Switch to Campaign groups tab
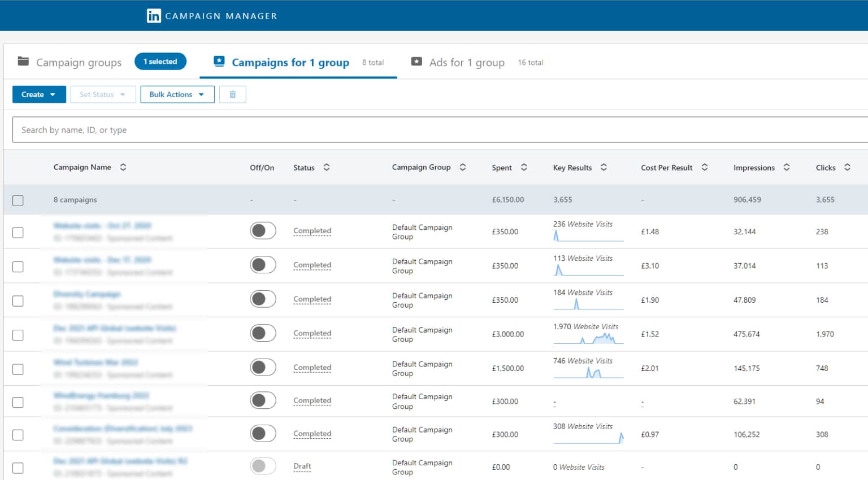 79,63
